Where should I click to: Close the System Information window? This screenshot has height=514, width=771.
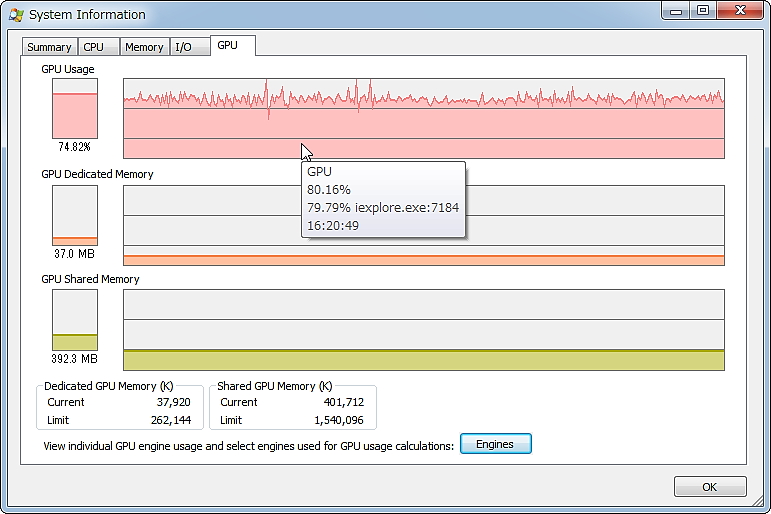pos(739,10)
